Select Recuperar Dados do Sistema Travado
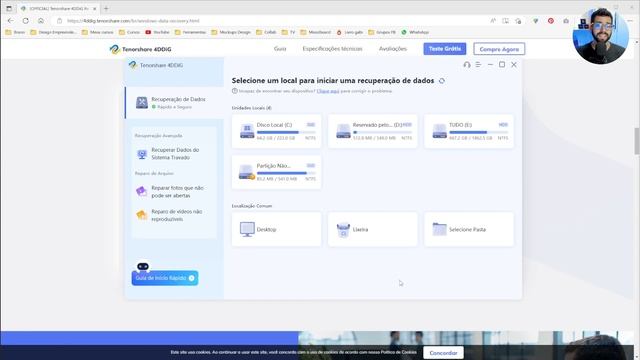This screenshot has height=360, width=640. [174, 154]
